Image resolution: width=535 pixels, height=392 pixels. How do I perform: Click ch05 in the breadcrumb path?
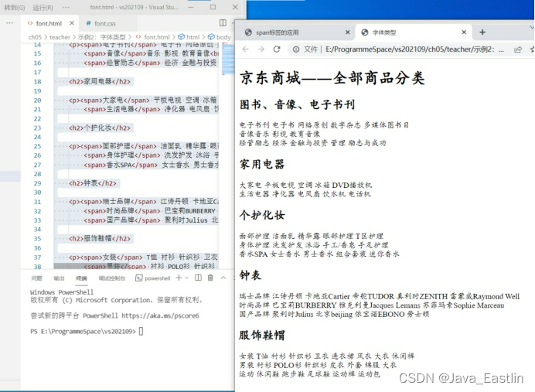(x=35, y=37)
